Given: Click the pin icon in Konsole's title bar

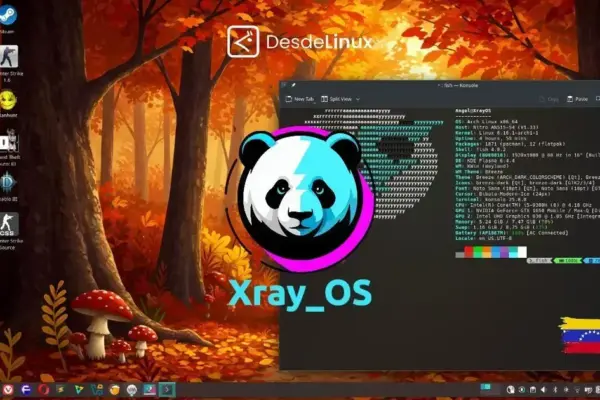Looking at the screenshot, I should click(x=293, y=85).
